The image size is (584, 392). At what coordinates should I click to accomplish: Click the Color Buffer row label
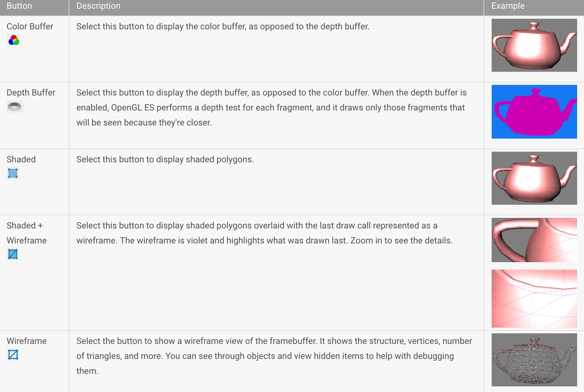30,27
